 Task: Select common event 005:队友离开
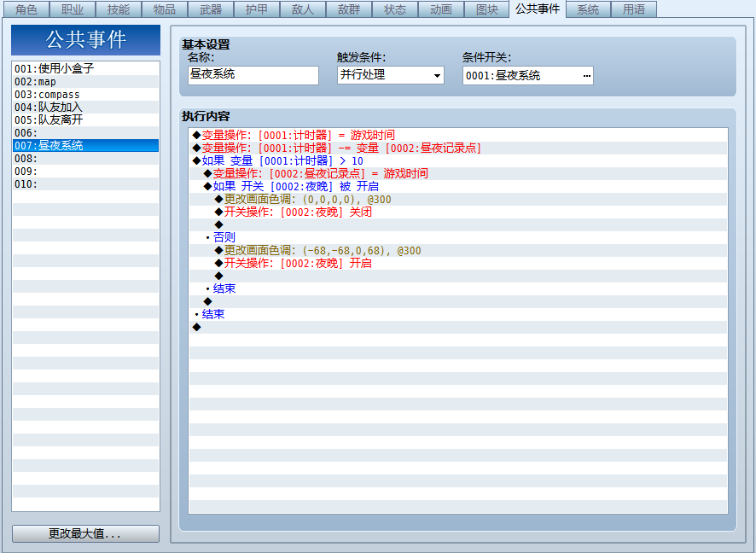pos(86,119)
